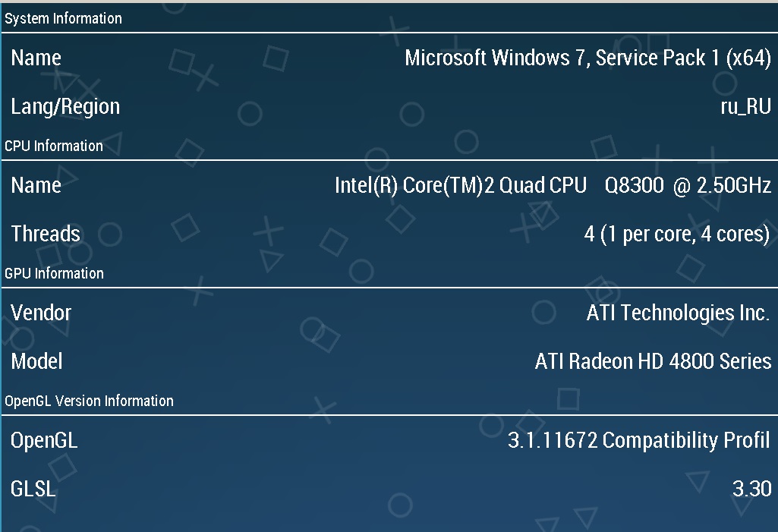This screenshot has width=778, height=532.
Task: Click the 3.30 GLSL version value
Action: (x=751, y=489)
